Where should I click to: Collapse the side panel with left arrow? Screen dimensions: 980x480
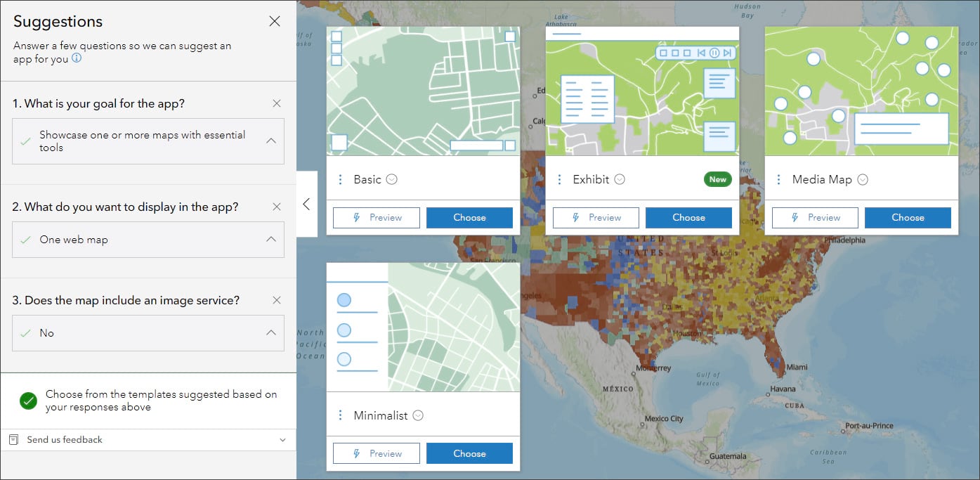pyautogui.click(x=306, y=204)
